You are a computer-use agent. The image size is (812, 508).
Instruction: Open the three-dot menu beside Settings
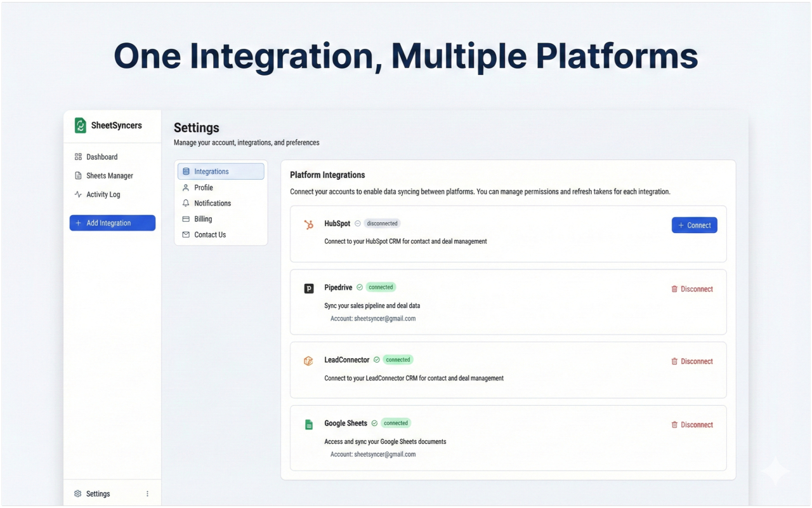pyautogui.click(x=147, y=493)
